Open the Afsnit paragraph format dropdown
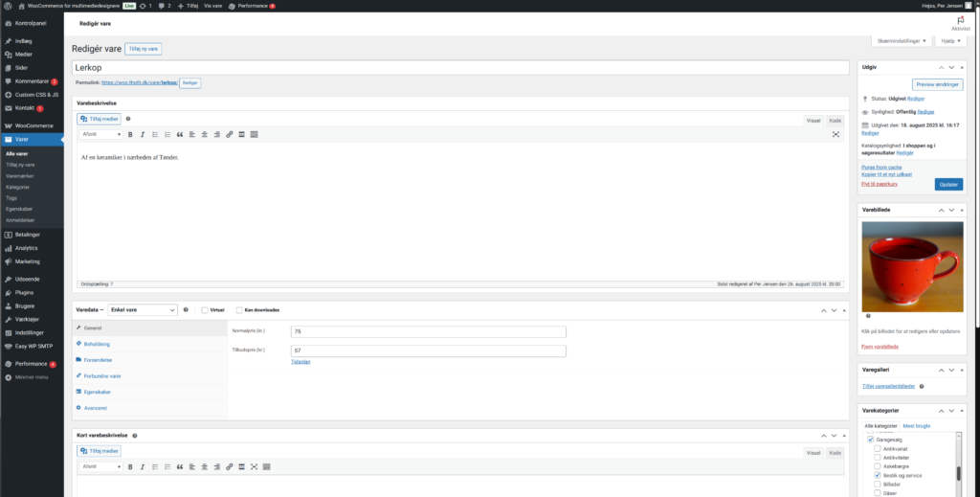980x497 pixels. tap(101, 134)
